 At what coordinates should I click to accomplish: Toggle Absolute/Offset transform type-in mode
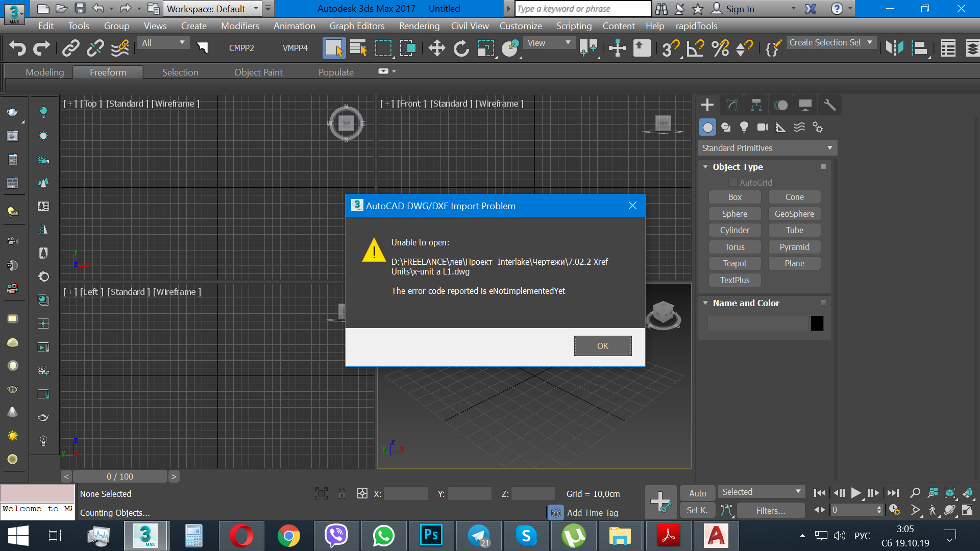tap(362, 493)
